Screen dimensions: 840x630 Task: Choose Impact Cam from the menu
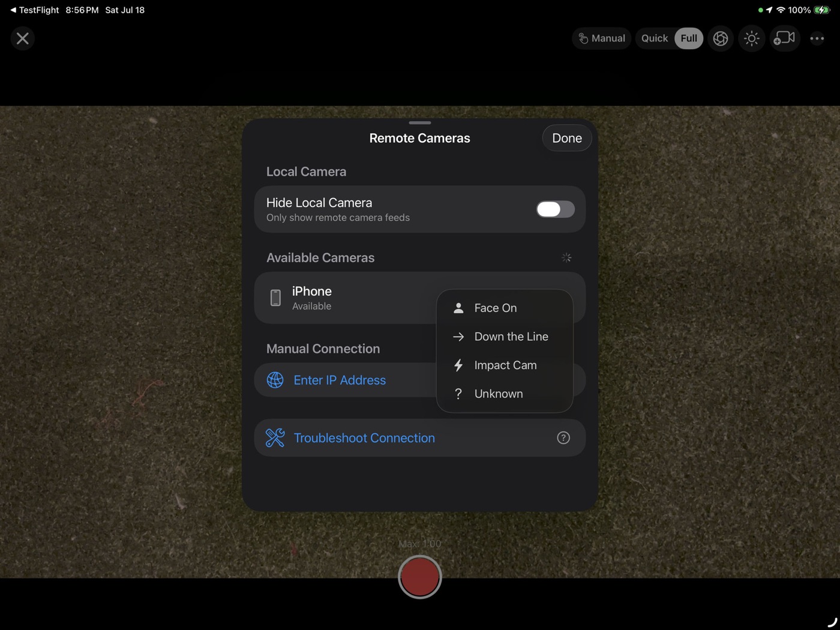click(x=505, y=365)
